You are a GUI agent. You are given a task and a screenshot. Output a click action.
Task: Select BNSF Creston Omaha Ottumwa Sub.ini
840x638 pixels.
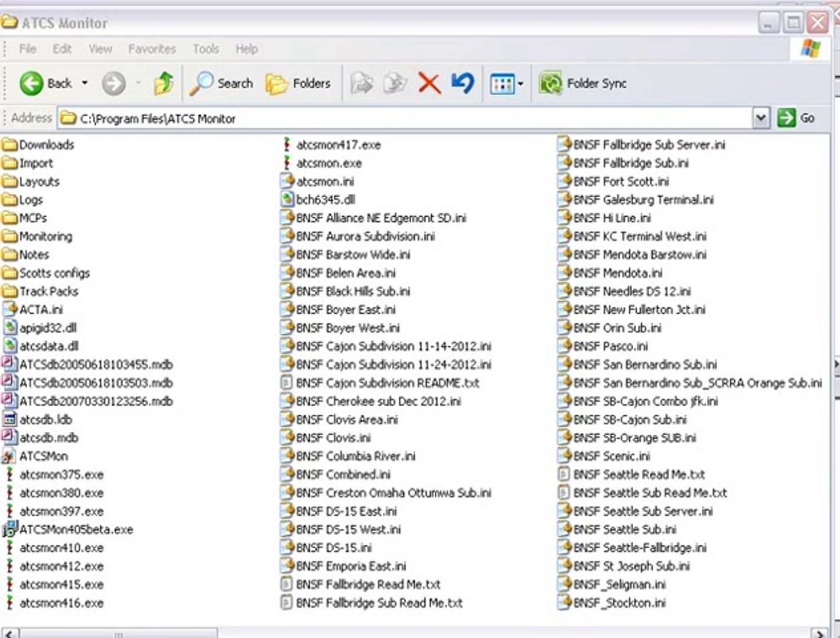pyautogui.click(x=386, y=493)
